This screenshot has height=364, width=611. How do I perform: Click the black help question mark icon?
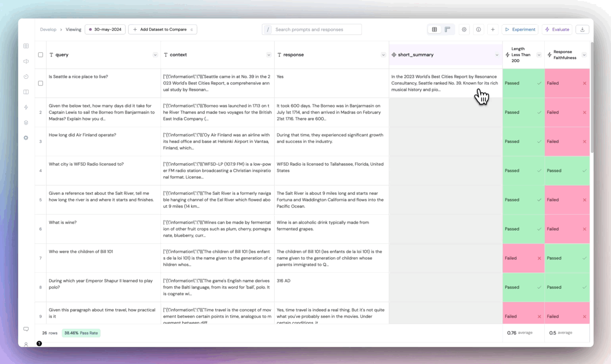(39, 344)
